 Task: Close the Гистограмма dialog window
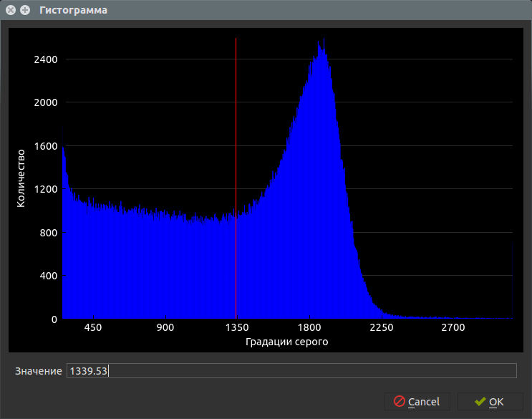point(11,10)
